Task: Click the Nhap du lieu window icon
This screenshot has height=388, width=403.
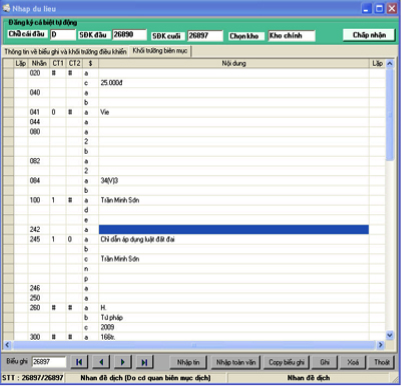Action: 6,8
